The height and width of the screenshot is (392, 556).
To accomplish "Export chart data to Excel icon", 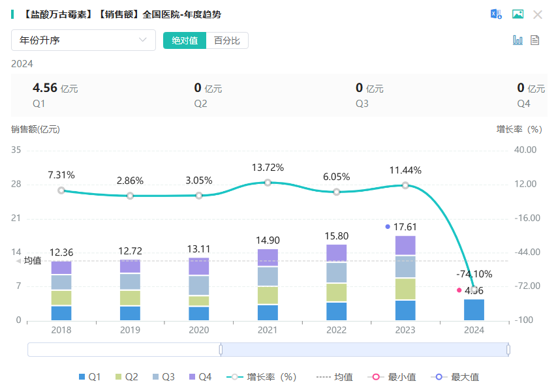I will [496, 14].
